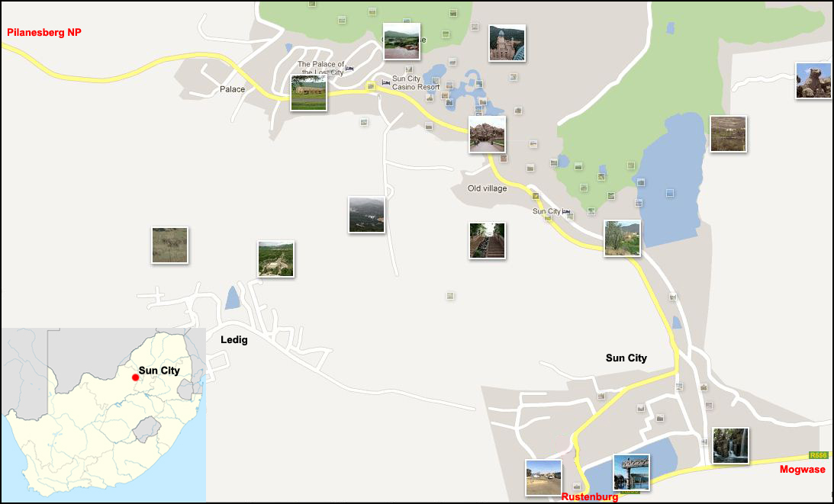The width and height of the screenshot is (834, 504).
Task: Open the lawn building photo beside Palace of Lost City
Action: click(x=308, y=93)
